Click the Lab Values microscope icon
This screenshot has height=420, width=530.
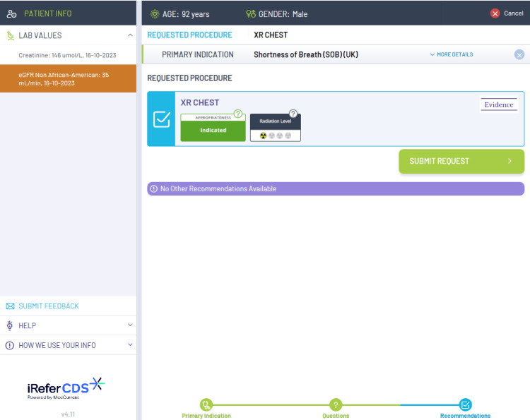pyautogui.click(x=11, y=35)
